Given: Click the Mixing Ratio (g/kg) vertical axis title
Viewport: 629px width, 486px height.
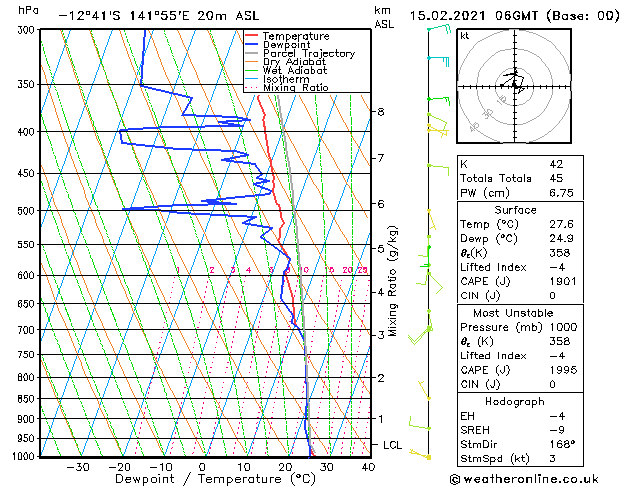Looking at the screenshot, I should (x=392, y=281).
